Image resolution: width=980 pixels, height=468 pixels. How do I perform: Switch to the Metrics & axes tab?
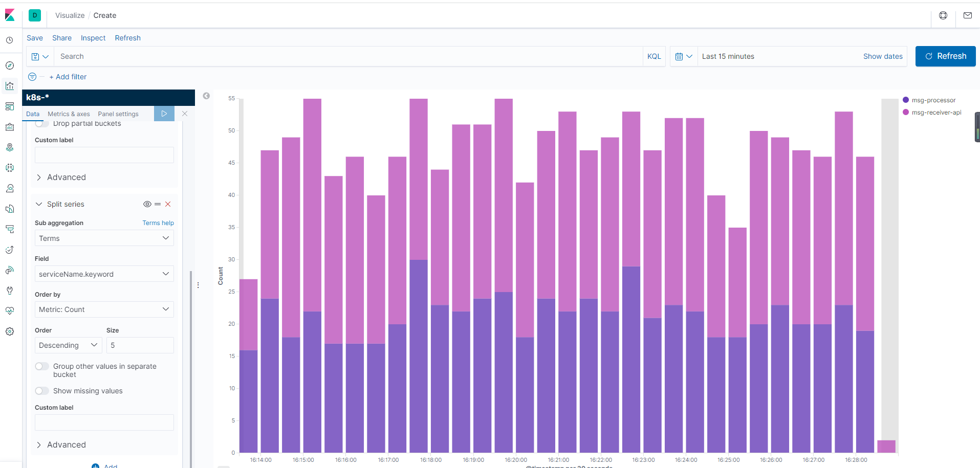pyautogui.click(x=69, y=114)
